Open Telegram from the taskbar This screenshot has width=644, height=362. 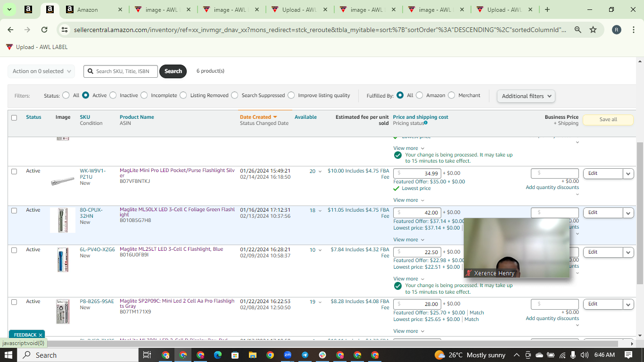[305, 355]
